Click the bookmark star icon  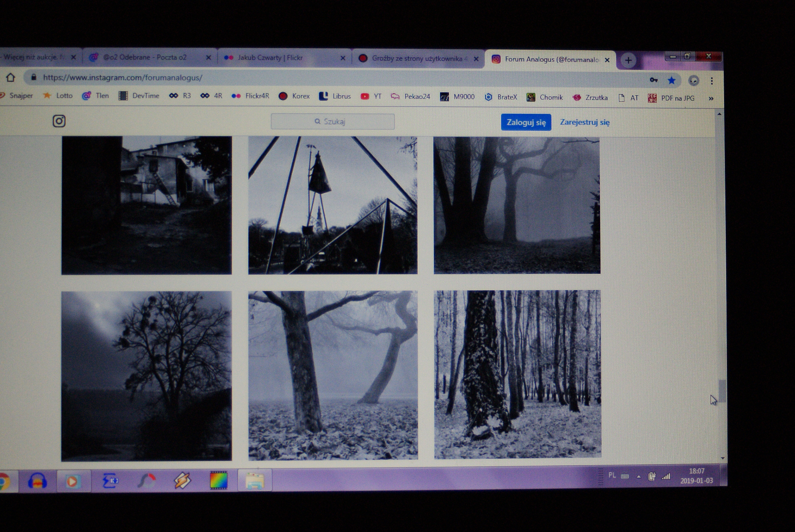[x=671, y=80]
